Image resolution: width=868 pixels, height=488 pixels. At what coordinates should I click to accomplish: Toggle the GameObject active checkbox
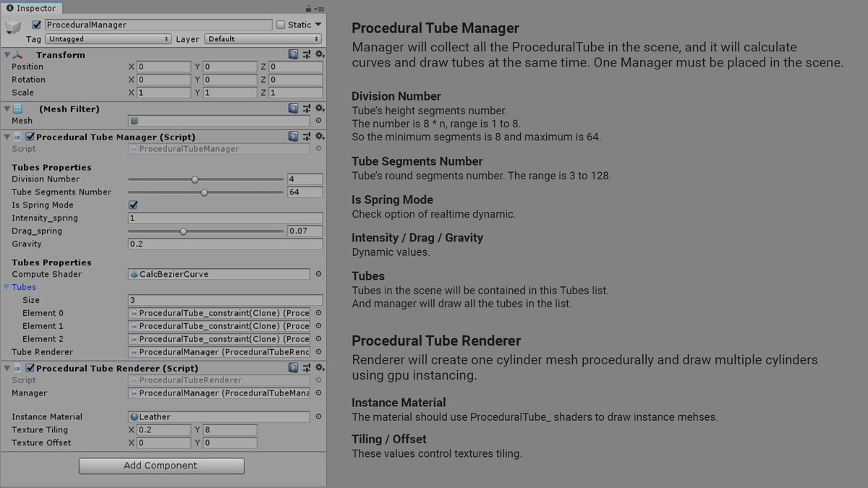click(x=37, y=25)
